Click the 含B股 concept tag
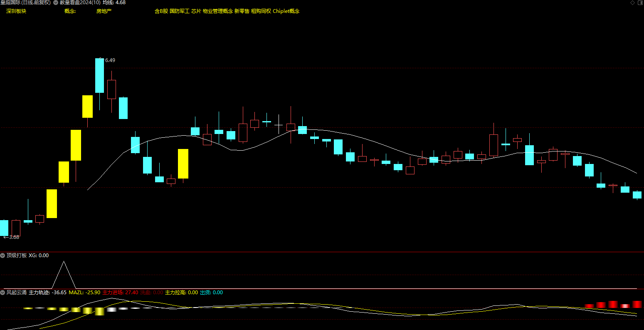This screenshot has height=330, width=644. point(161,11)
